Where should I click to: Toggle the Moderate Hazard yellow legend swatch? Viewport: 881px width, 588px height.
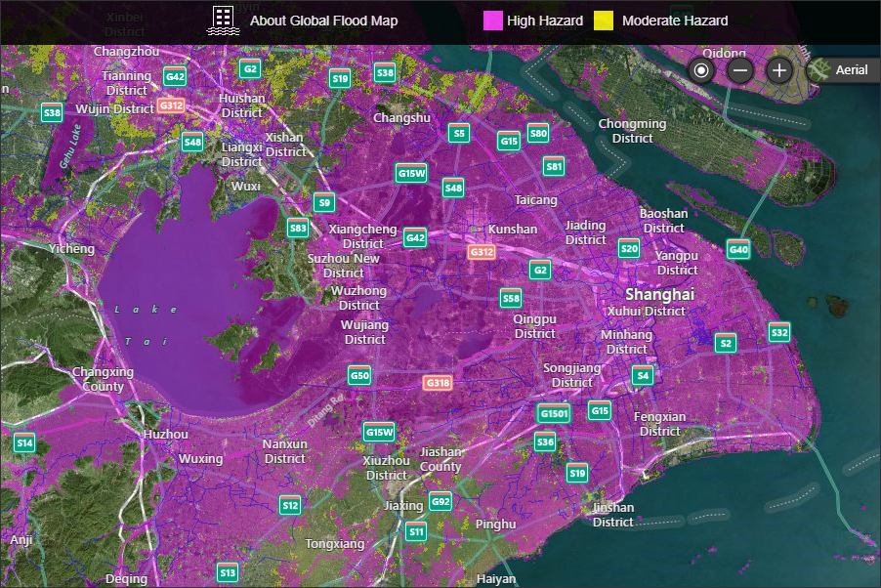click(x=605, y=20)
